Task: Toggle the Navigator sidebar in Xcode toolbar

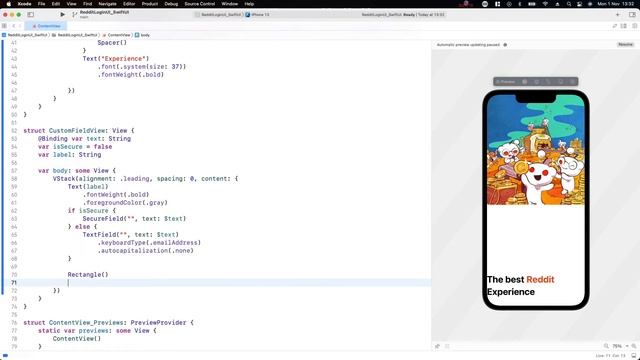Action: pos(31,14)
